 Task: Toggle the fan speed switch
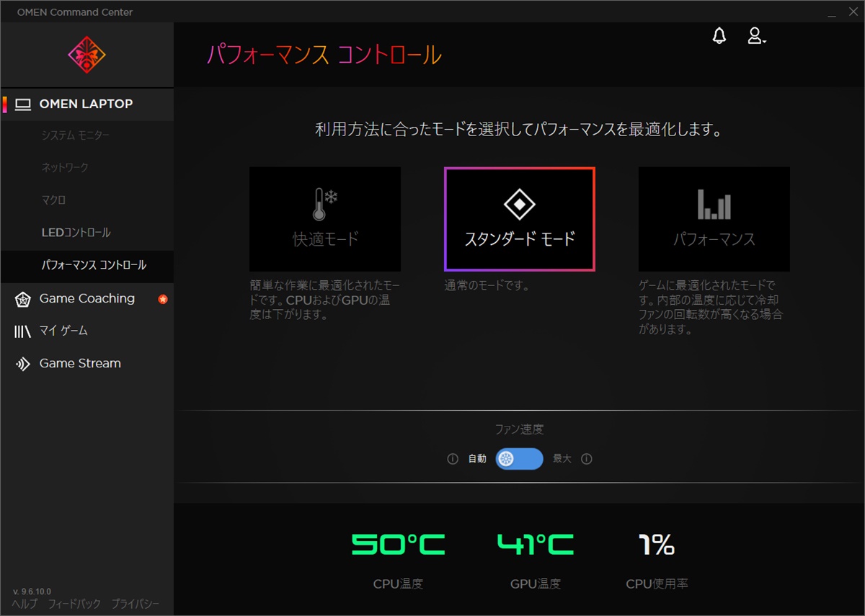pos(519,459)
